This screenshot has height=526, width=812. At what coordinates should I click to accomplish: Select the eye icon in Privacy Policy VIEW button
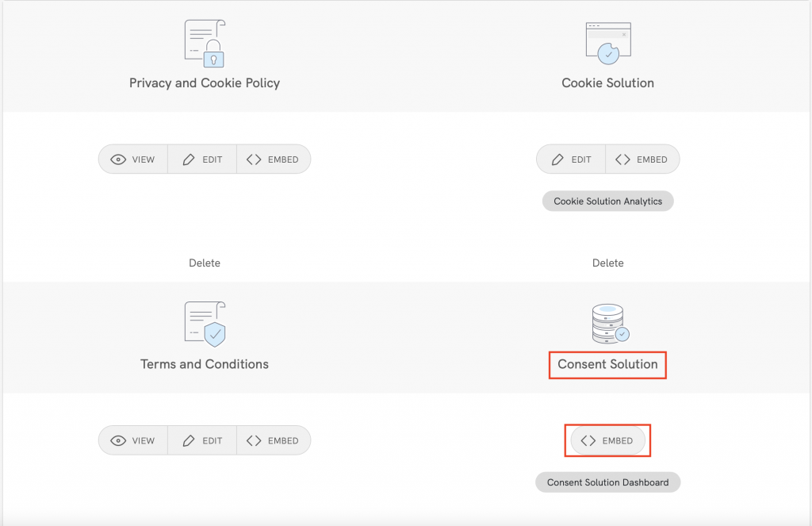pos(118,159)
